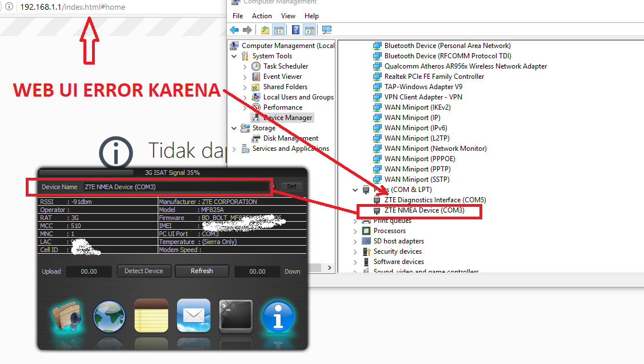Expand the Event Viewer node
644x364 pixels.
tap(245, 77)
